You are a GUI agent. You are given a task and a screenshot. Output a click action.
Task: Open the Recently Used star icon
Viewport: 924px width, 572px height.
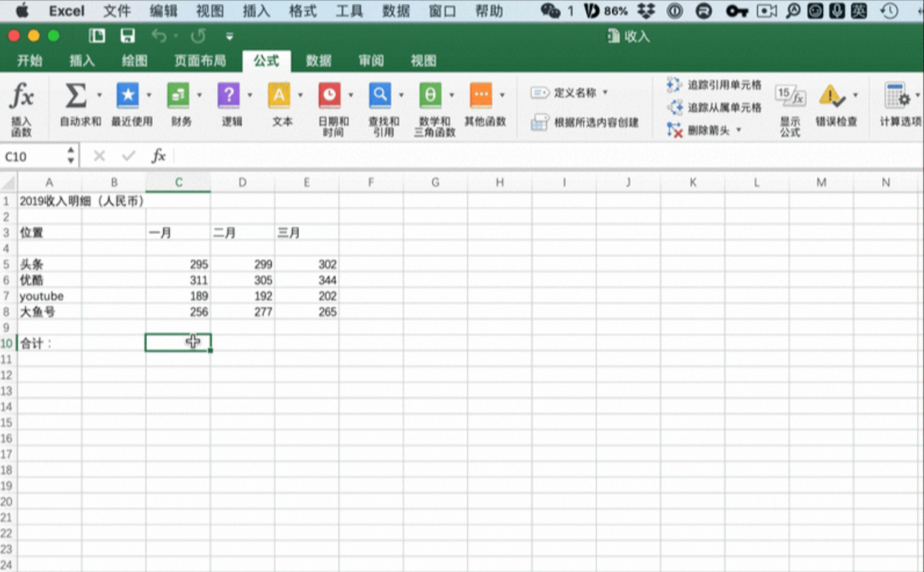point(127,96)
